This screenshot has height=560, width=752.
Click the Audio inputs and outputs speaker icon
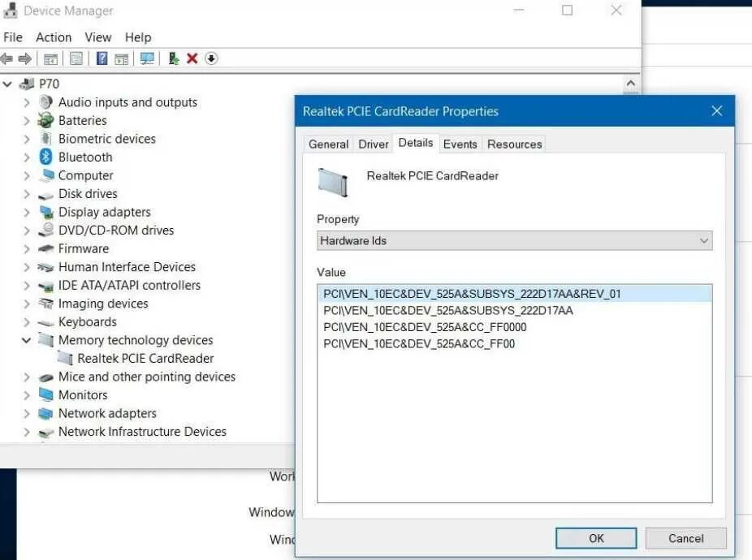tap(46, 101)
